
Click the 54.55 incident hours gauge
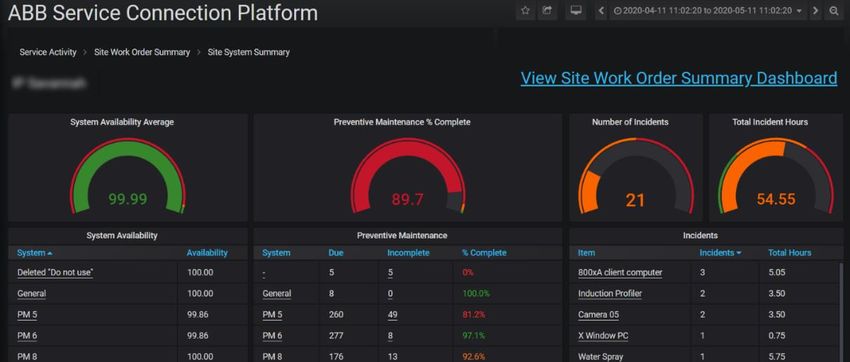(x=776, y=177)
